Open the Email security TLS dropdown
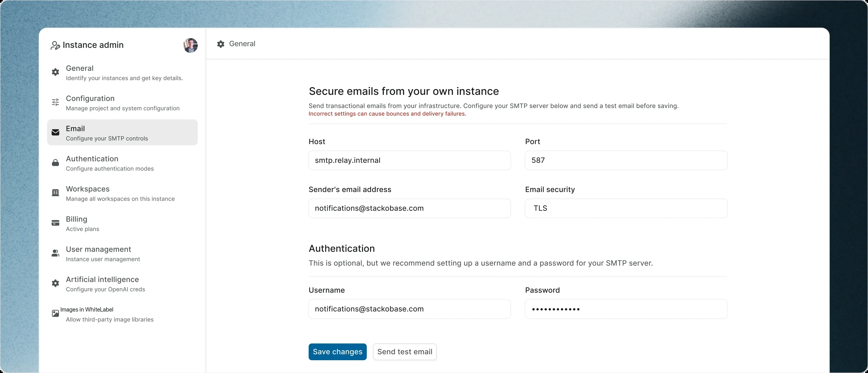Screen dimensions: 868x373 (626, 208)
